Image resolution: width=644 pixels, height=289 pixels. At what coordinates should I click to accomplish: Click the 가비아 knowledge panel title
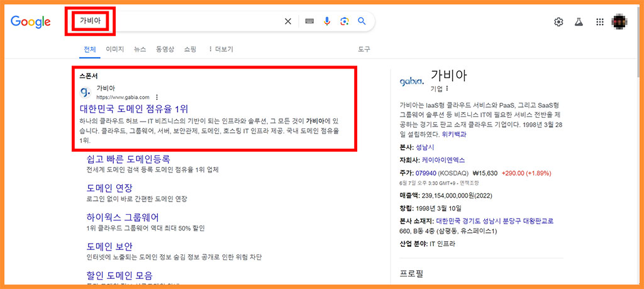(x=449, y=76)
